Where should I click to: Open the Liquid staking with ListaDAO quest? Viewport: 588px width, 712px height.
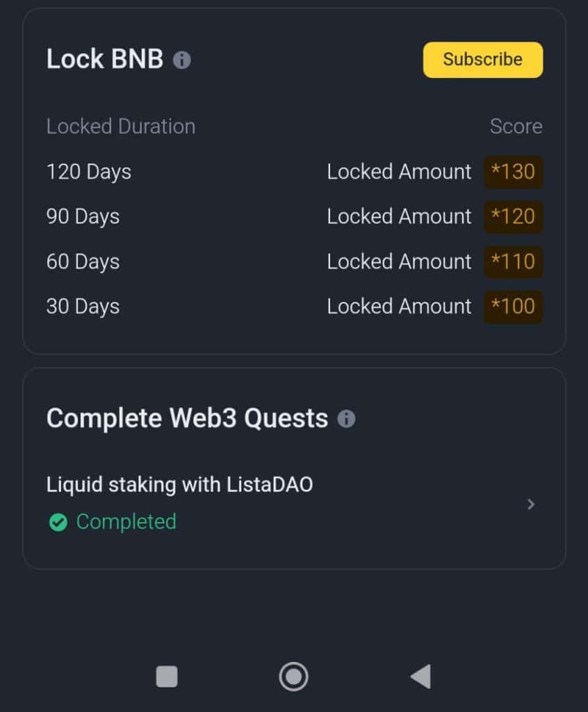[179, 485]
